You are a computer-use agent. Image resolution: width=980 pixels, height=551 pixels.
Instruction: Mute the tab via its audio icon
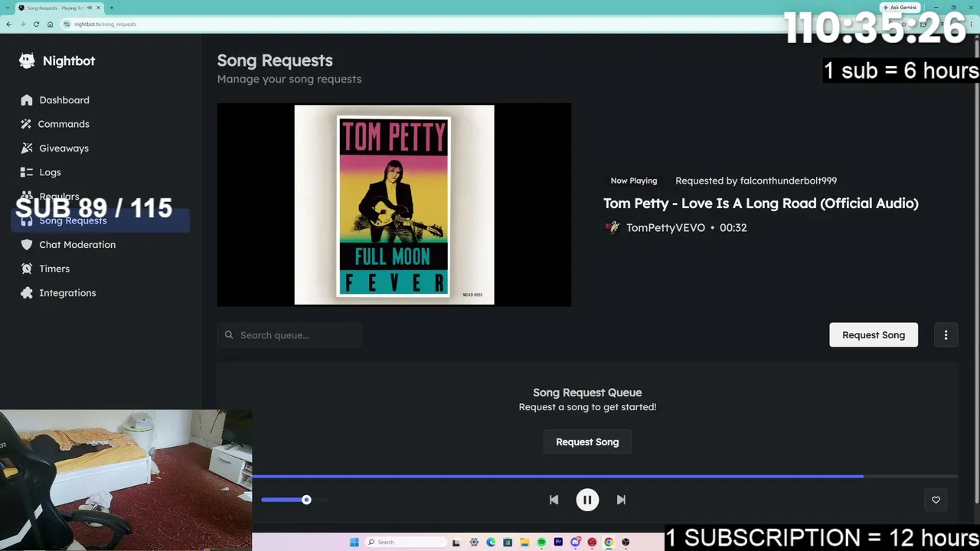[x=90, y=8]
